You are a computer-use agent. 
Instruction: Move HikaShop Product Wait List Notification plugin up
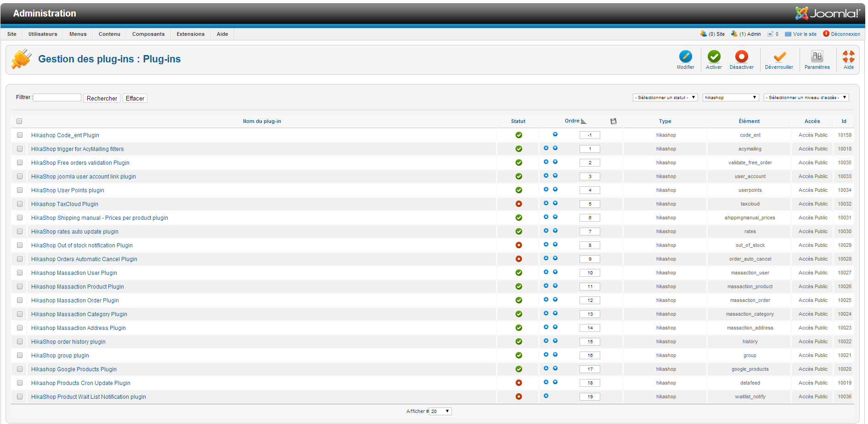tap(546, 396)
